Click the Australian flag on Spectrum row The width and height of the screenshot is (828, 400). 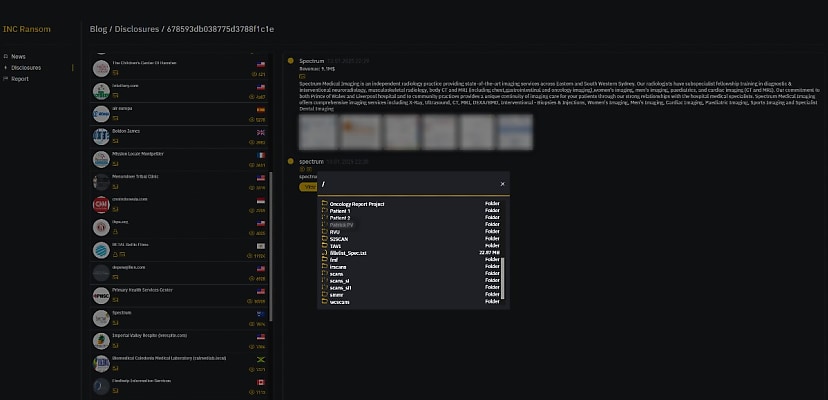pos(261,314)
